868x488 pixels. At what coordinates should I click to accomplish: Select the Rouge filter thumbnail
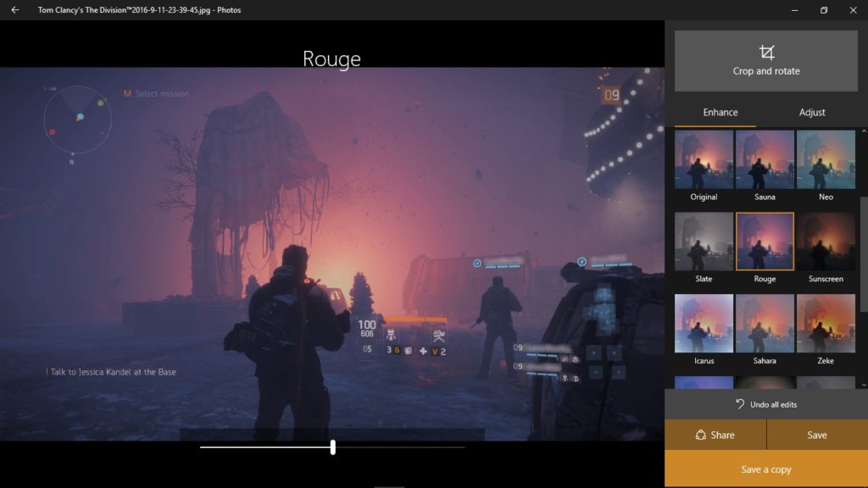tap(765, 241)
